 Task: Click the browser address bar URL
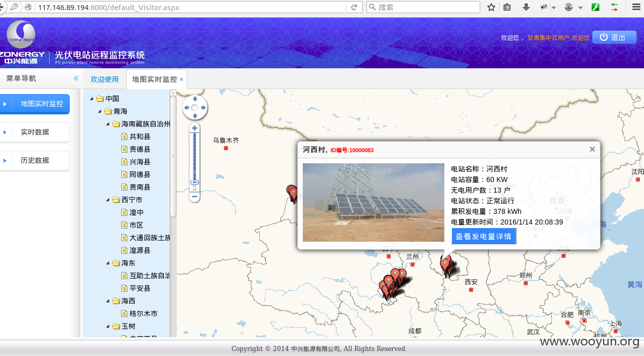109,7
